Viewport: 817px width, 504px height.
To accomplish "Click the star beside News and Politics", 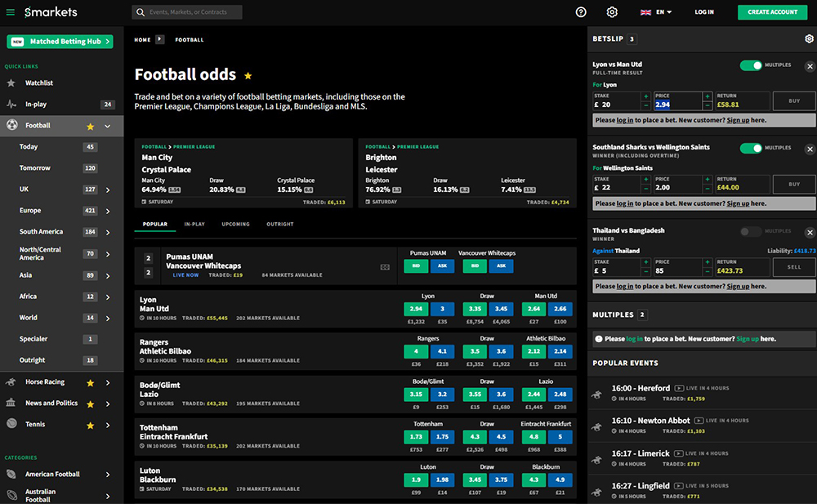I will coord(90,404).
